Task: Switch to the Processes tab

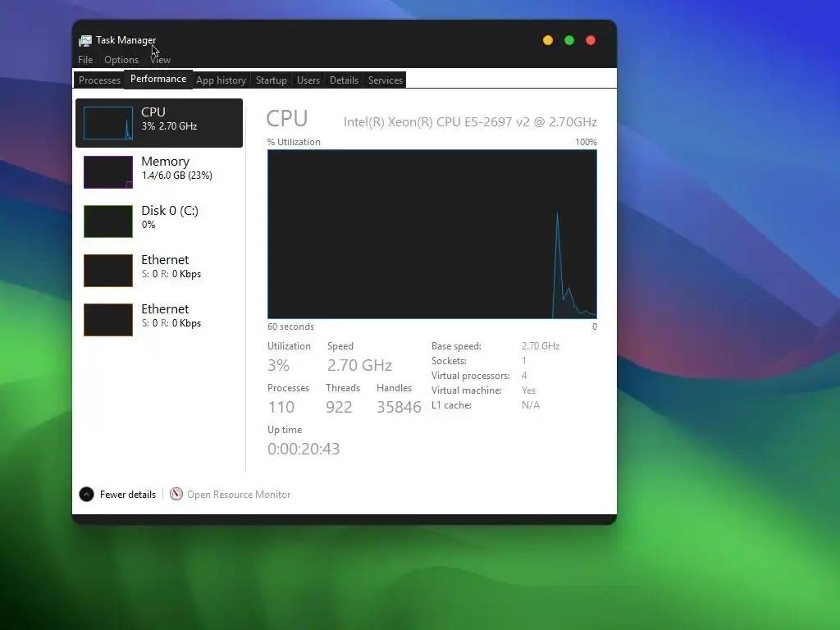Action: pos(99,80)
